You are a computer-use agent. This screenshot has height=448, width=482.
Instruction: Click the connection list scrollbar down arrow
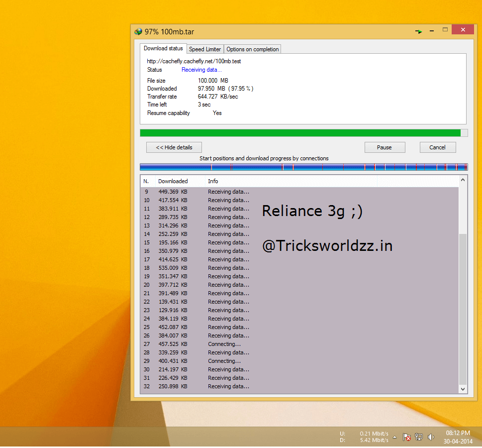[463, 389]
